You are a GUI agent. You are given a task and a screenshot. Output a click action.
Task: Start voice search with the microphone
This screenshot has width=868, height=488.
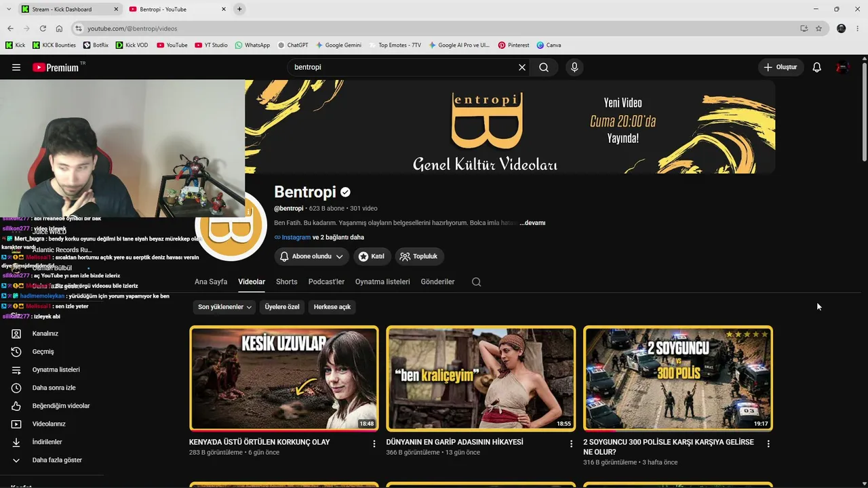pos(574,67)
